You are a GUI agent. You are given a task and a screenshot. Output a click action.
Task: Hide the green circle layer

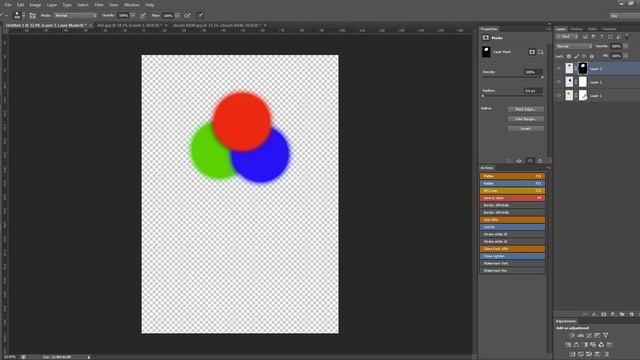point(558,96)
